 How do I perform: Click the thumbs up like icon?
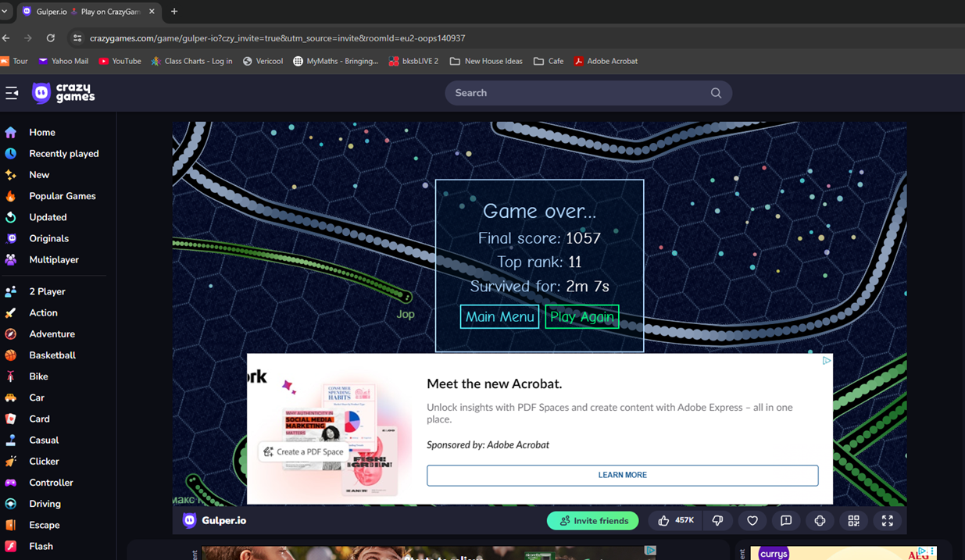(664, 521)
